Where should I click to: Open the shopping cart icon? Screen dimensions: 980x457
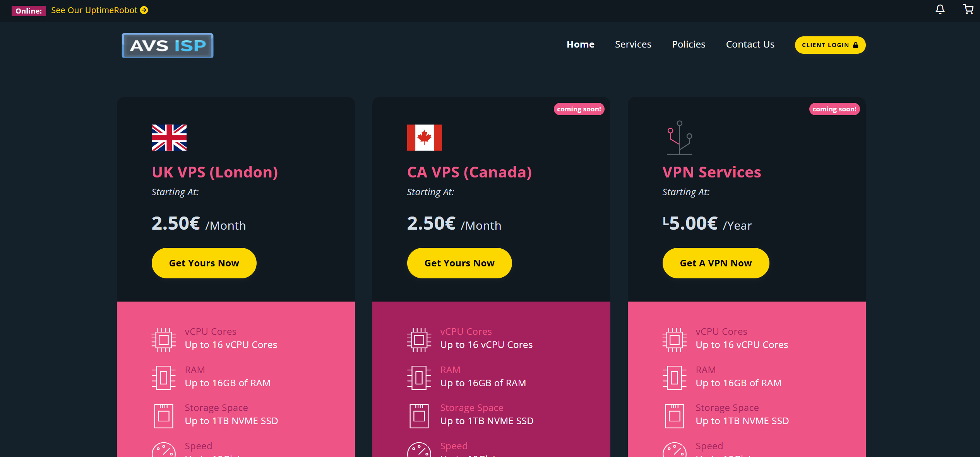968,9
